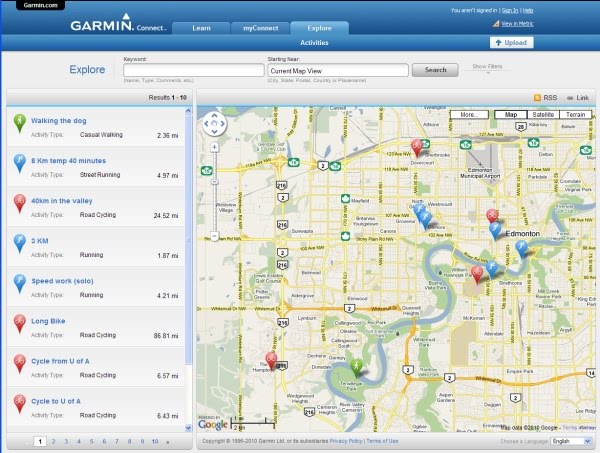Click the results list scroll-down arrow
600x453 pixels.
(188, 428)
